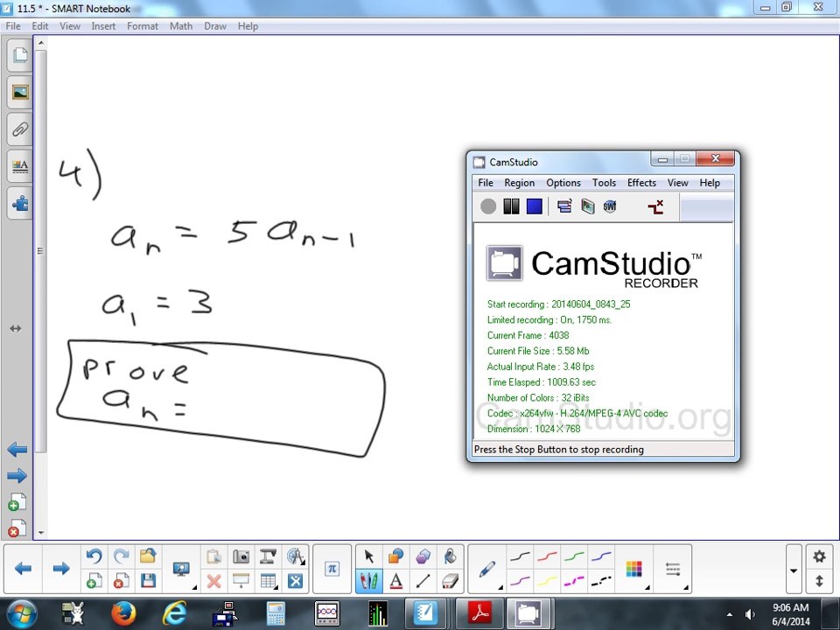The height and width of the screenshot is (630, 840).
Task: Select the Shapes tool
Action: click(x=395, y=556)
